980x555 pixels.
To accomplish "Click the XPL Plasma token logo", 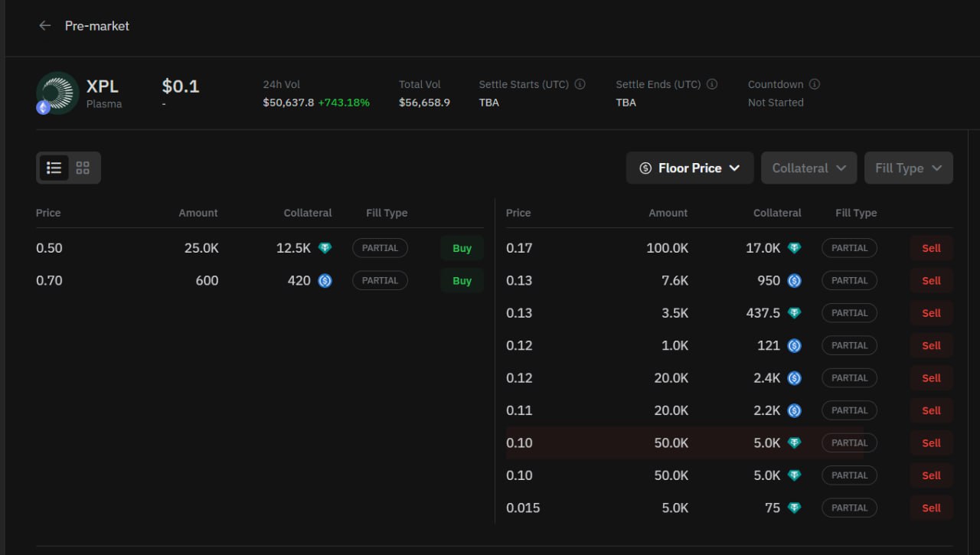I will [57, 93].
